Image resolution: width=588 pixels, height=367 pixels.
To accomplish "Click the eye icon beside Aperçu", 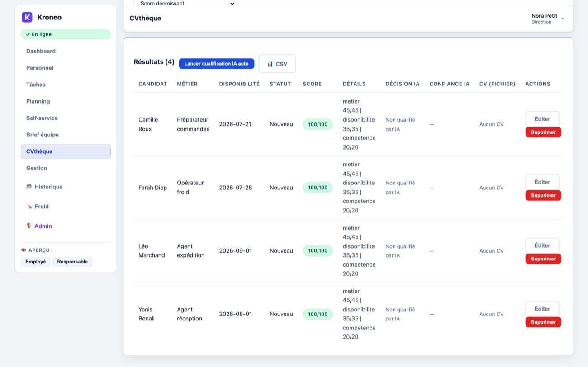I will 24,250.
